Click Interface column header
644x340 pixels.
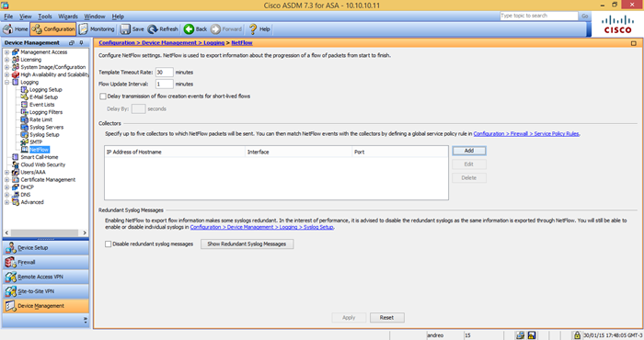(299, 152)
